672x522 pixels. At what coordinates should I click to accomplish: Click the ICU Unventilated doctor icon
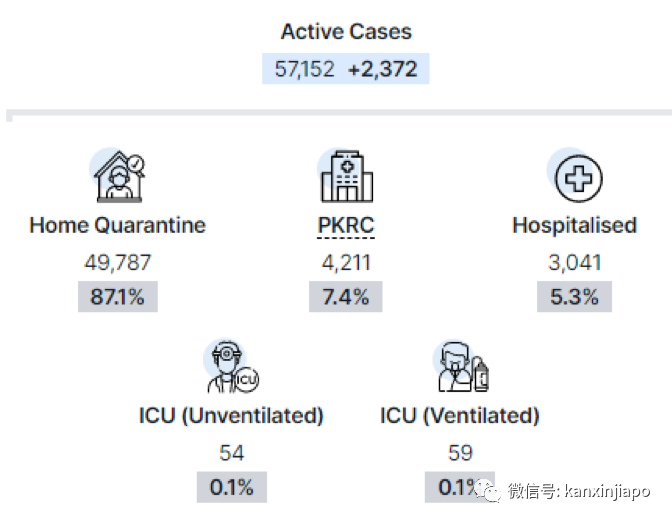pos(231,368)
